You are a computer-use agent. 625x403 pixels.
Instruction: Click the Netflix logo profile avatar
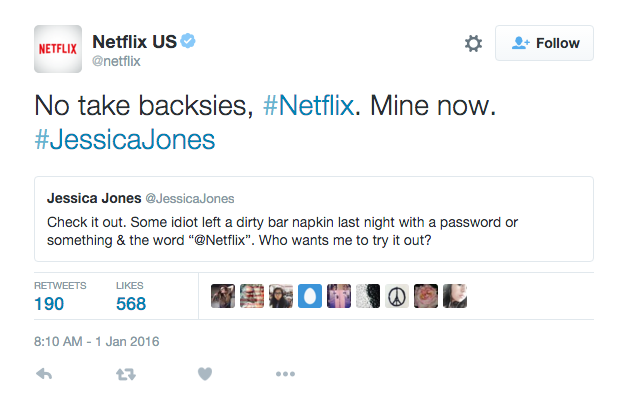[x=58, y=48]
